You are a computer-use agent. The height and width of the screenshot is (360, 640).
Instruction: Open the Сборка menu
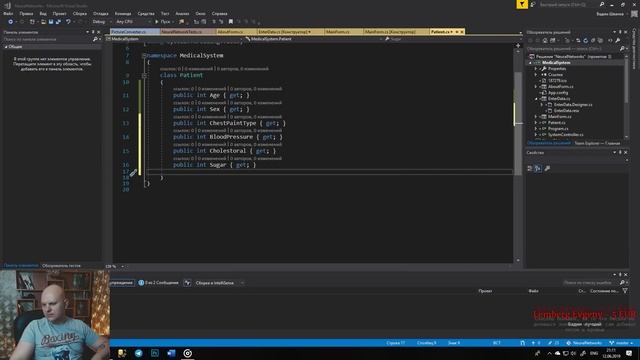pos(80,13)
